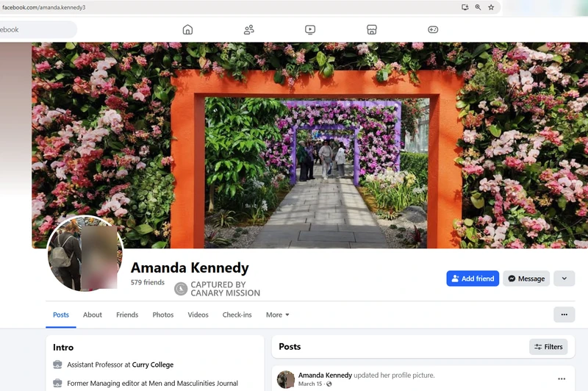This screenshot has width=588, height=391.
Task: Open the Gaming controller icon
Action: click(x=433, y=29)
